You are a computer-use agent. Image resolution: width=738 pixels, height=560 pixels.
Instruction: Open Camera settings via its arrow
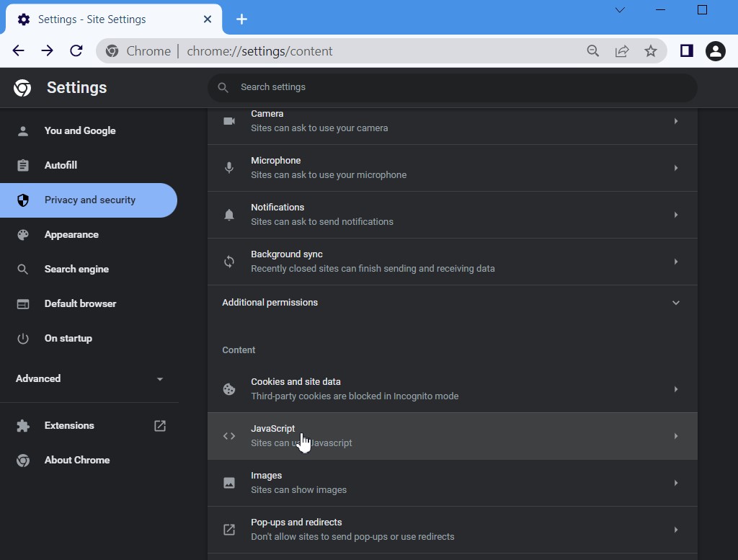click(x=676, y=121)
